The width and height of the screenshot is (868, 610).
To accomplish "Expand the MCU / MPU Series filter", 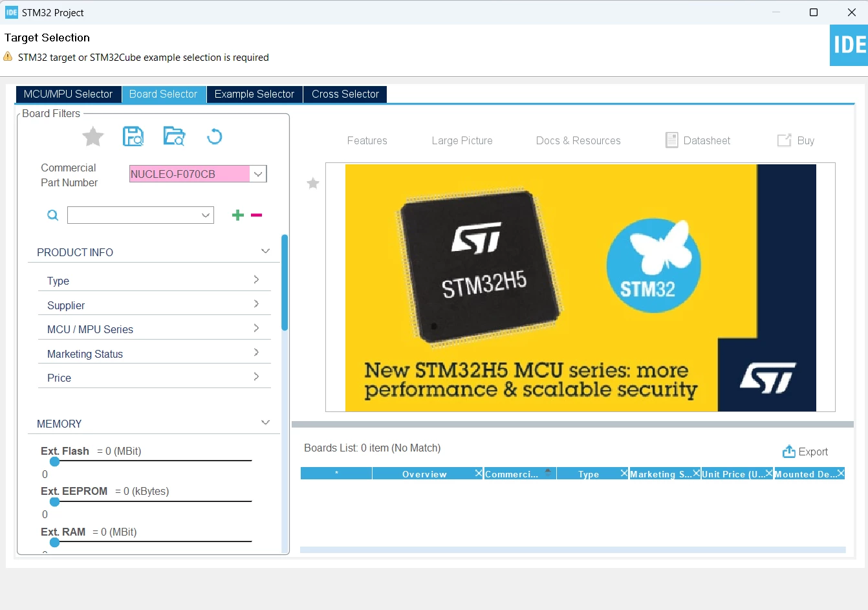I will [154, 329].
